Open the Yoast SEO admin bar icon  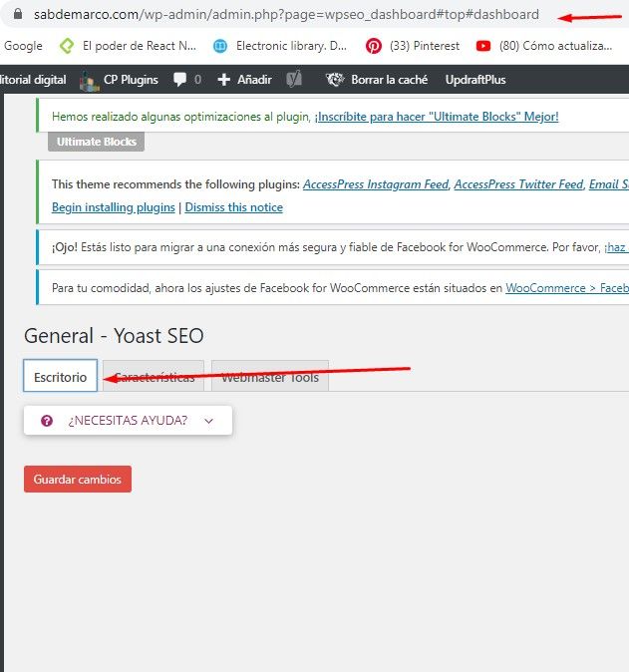(294, 79)
